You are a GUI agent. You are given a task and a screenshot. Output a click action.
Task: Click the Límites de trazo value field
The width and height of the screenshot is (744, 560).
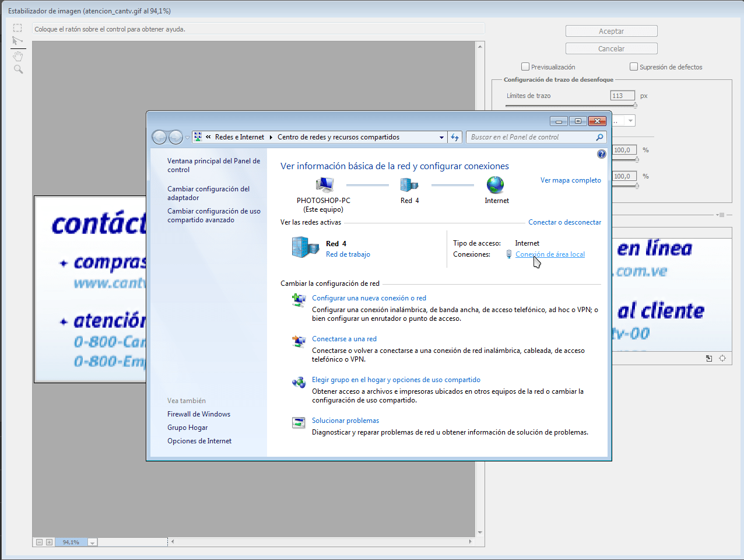coord(623,96)
